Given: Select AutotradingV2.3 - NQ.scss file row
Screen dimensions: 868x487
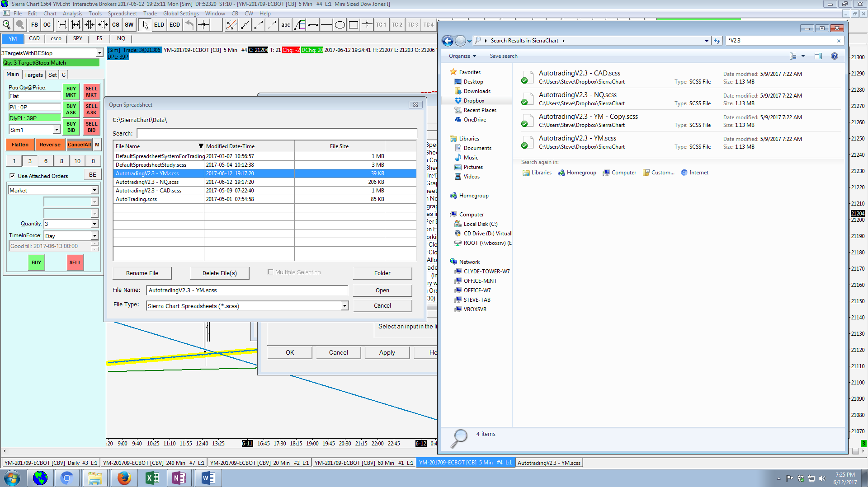Looking at the screenshot, I should click(147, 182).
